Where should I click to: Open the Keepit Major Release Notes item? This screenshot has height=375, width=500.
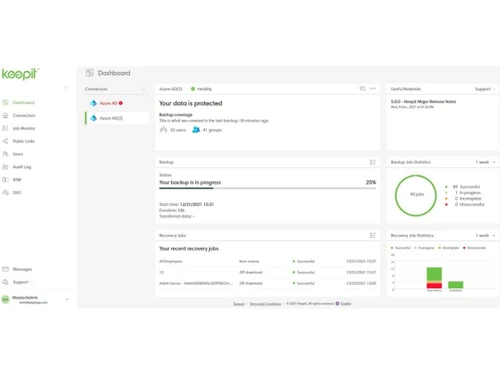point(423,101)
